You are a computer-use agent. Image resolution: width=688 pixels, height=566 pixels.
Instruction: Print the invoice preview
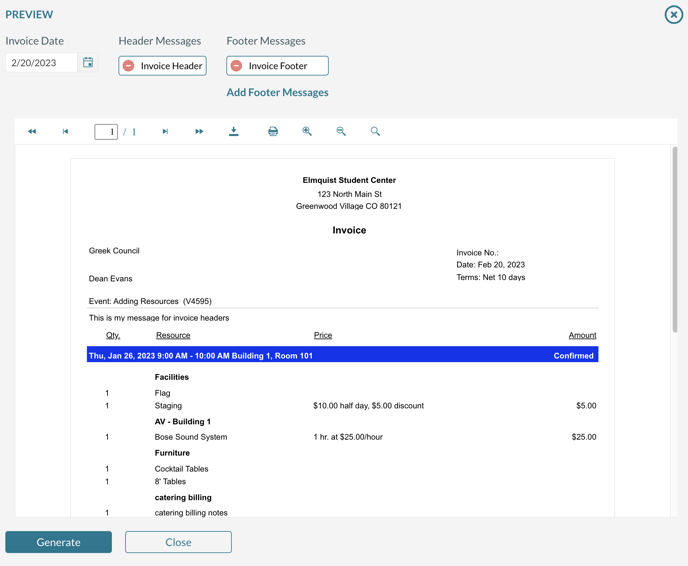(x=273, y=131)
